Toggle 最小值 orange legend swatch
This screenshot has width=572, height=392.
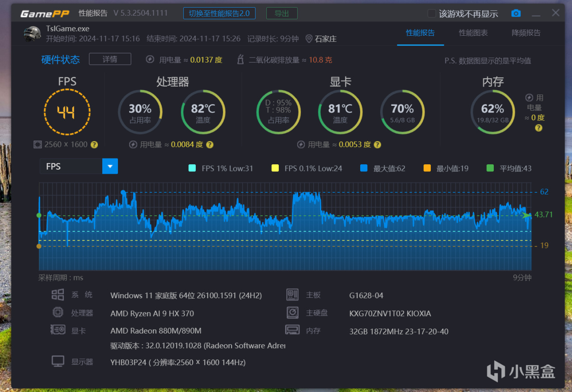[427, 168]
